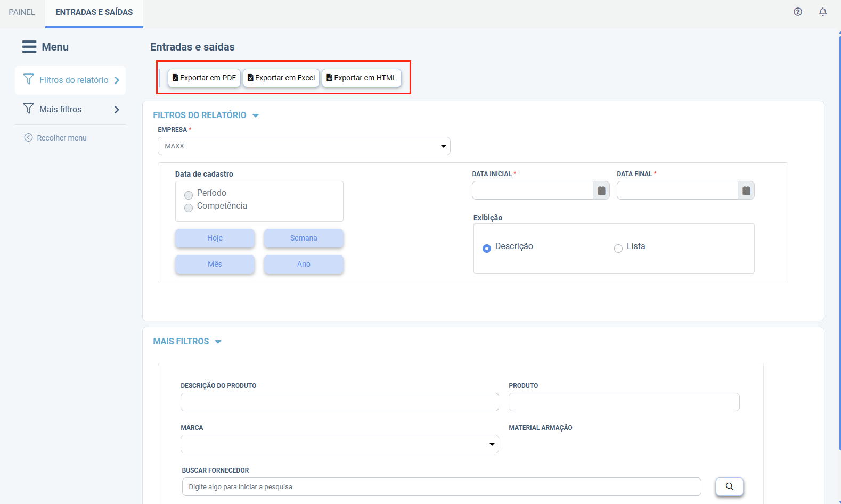Click the hamburger Menu icon
Viewport: 841px width, 504px height.
point(29,47)
